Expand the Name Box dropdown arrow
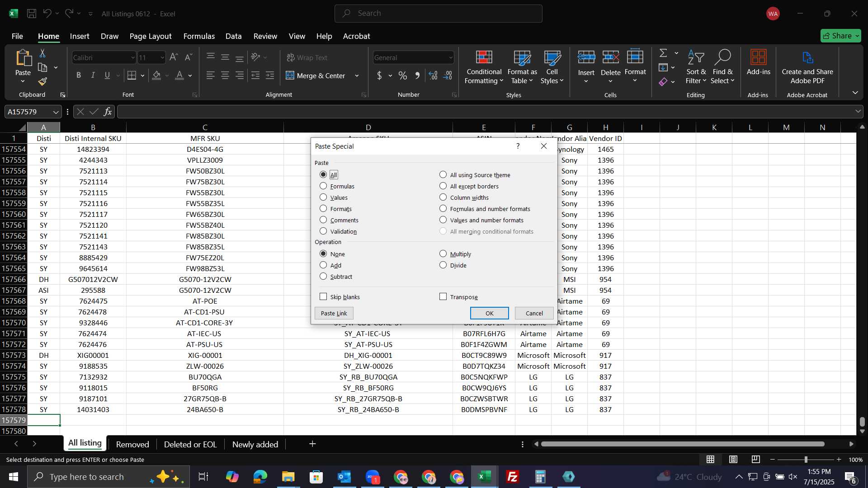Image resolution: width=868 pixels, height=488 pixels. point(56,112)
